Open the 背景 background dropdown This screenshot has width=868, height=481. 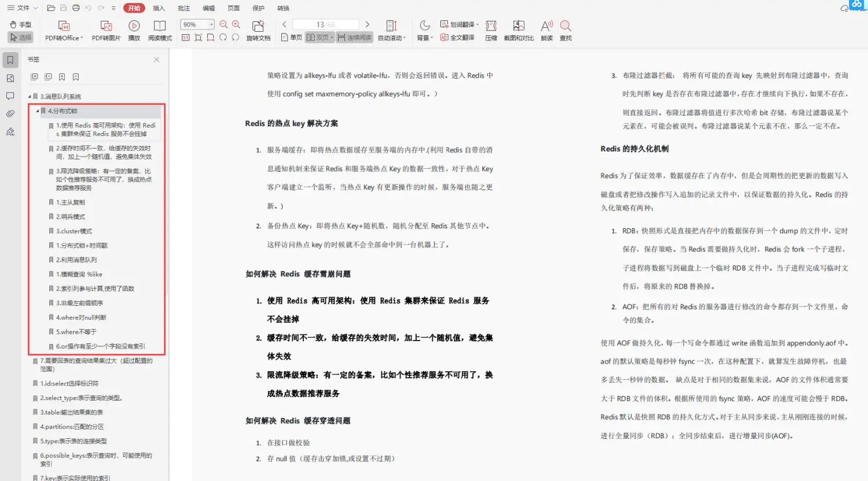point(425,31)
